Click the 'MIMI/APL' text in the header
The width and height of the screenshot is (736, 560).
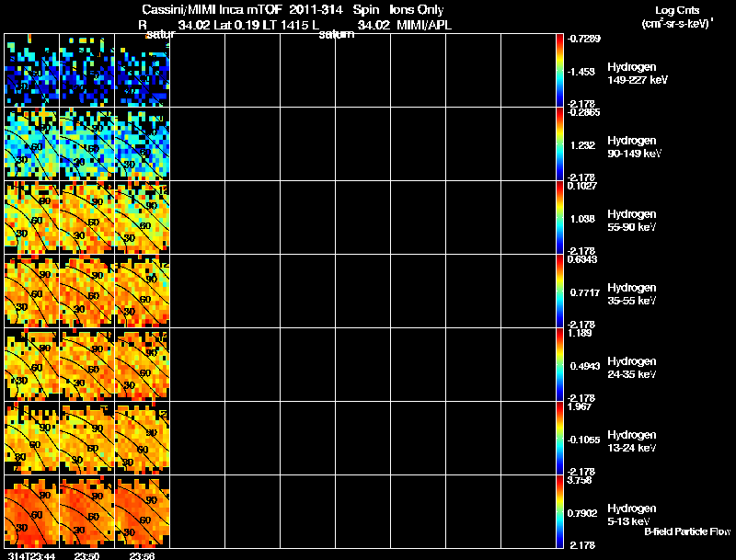pos(424,26)
